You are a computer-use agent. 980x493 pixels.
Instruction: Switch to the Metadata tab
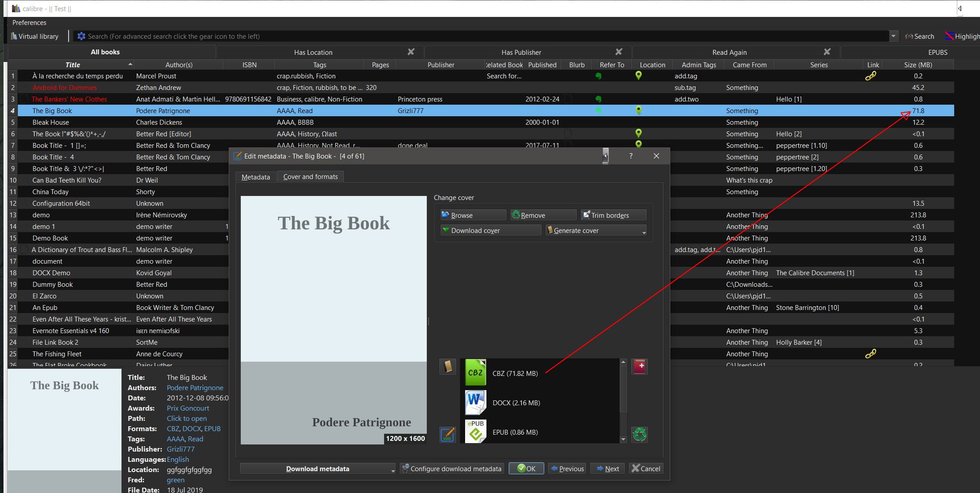coord(255,177)
